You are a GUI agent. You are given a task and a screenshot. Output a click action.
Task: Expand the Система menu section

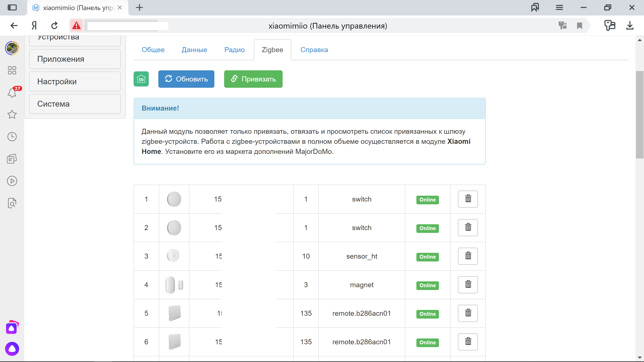tap(75, 104)
